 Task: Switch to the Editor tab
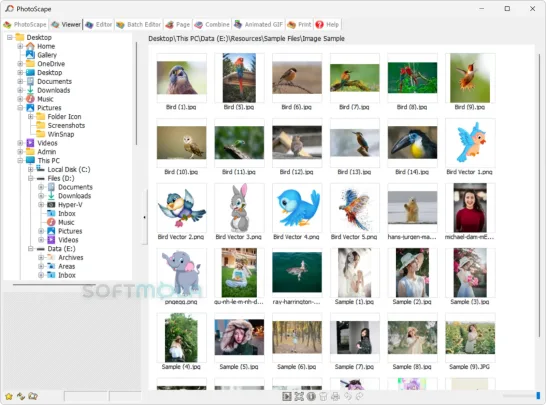point(99,24)
